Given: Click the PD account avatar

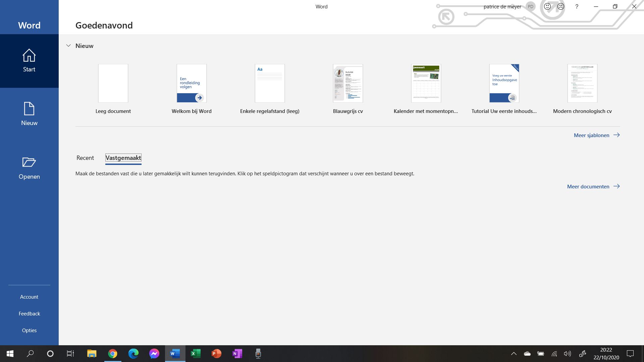Looking at the screenshot, I should pos(531,6).
